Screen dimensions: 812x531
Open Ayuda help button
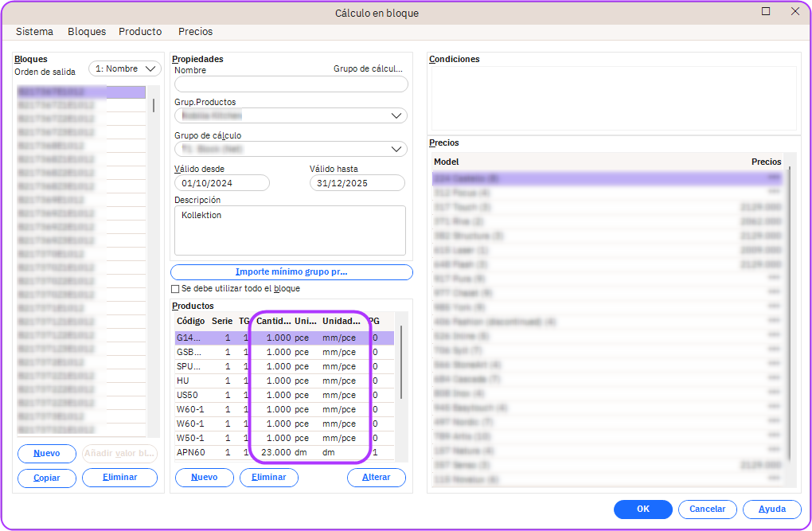point(771,510)
